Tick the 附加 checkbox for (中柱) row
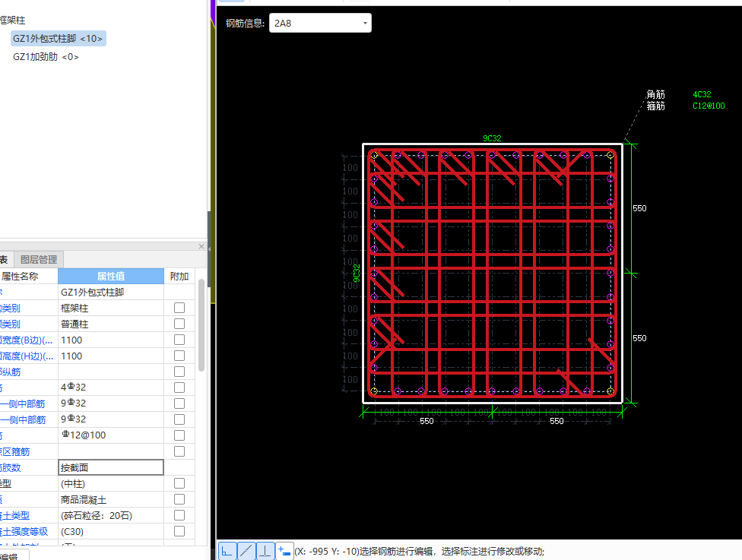This screenshot has width=742, height=560. coord(179,483)
